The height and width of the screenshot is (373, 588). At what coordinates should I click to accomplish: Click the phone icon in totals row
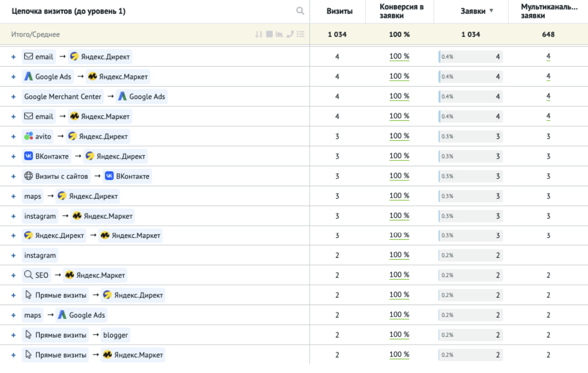coord(290,34)
